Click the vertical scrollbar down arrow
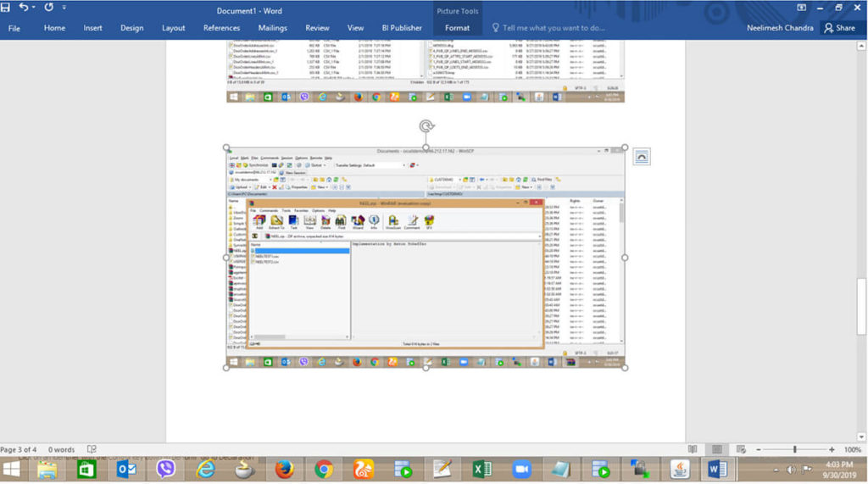This screenshot has width=868, height=484. click(x=861, y=437)
